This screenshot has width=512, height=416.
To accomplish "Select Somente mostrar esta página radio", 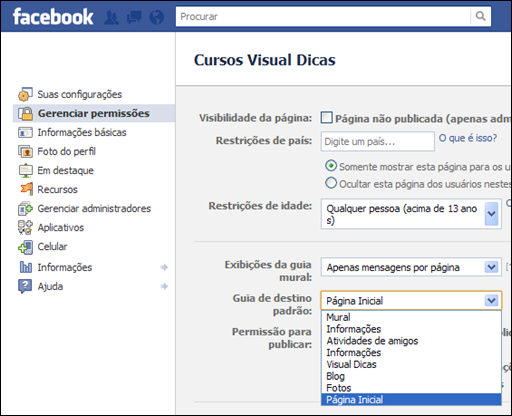I will coord(331,166).
